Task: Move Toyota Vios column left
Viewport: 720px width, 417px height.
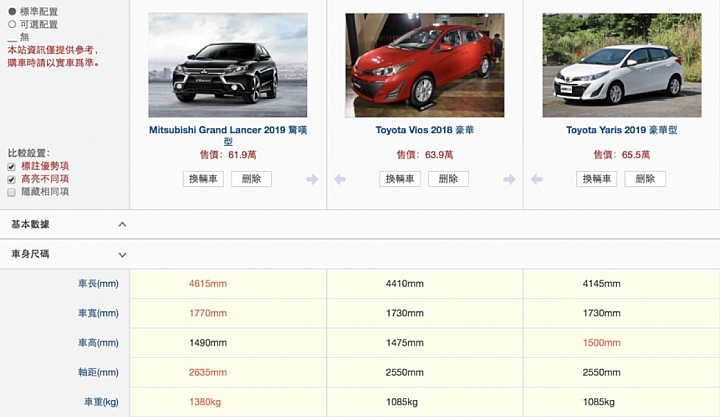Action: pyautogui.click(x=340, y=179)
